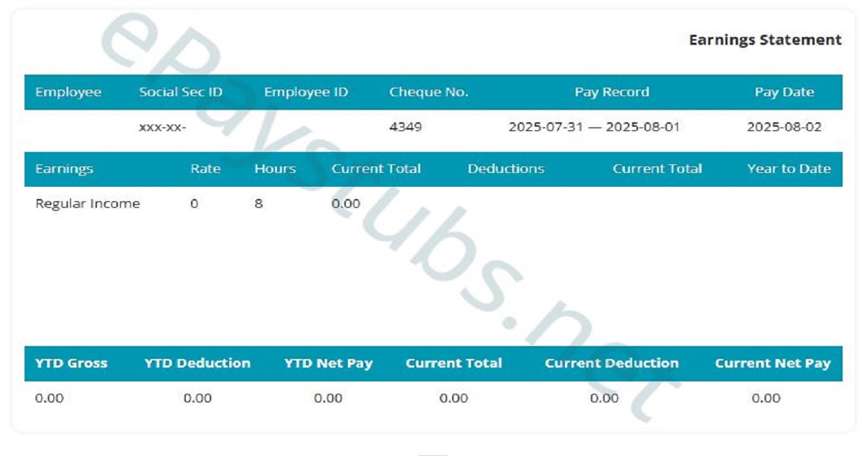Select the Regular Income row label
868x456 pixels.
88,203
